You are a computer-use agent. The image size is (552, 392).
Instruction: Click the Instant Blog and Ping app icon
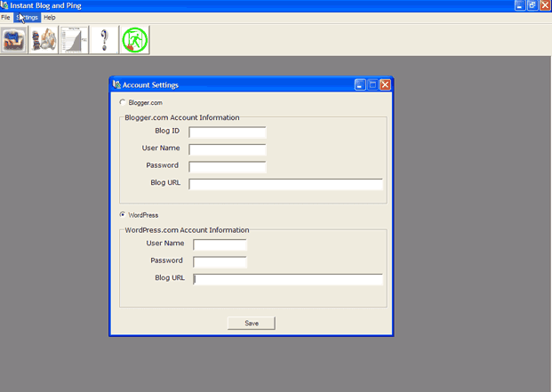5,5
